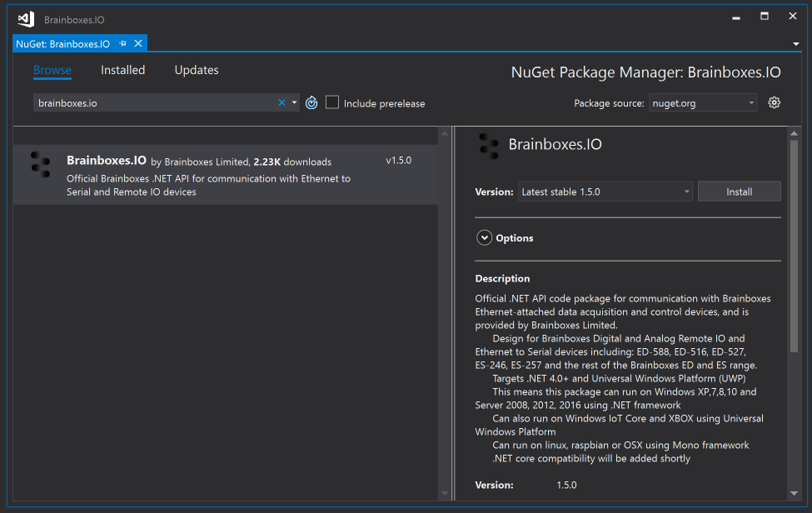Open the search history dropdown arrow
Image resolution: width=812 pixels, height=513 pixels.
point(294,102)
